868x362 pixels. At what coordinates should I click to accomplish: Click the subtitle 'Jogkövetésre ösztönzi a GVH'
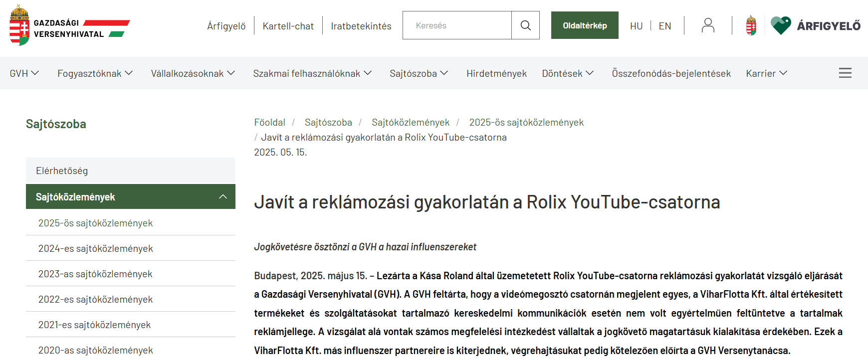point(365,247)
